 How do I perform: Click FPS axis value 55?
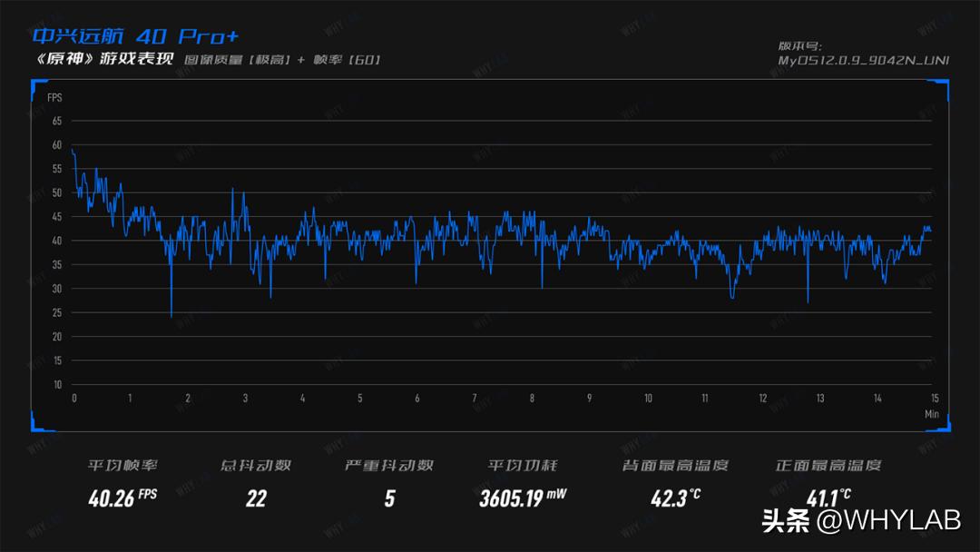click(x=57, y=169)
